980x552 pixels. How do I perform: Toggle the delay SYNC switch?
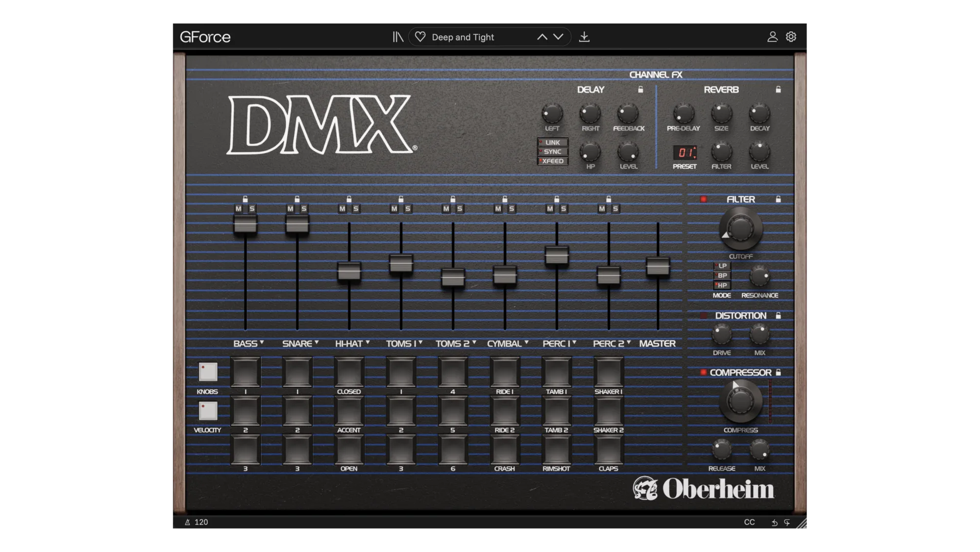(553, 151)
